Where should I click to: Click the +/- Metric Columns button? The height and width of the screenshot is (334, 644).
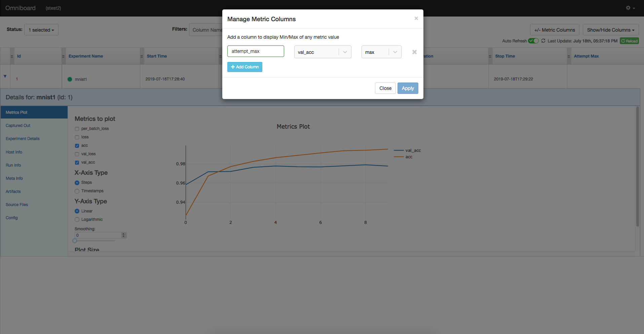(555, 30)
